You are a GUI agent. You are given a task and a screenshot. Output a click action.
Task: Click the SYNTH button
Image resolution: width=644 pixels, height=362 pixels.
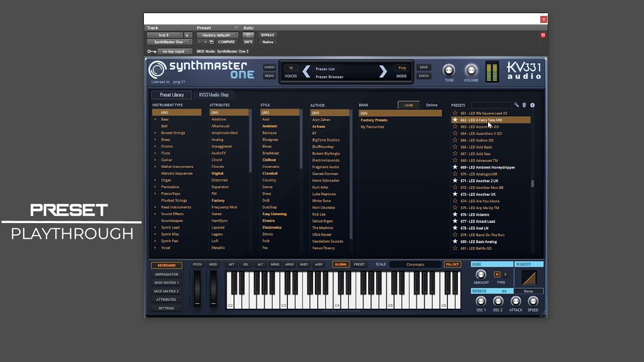coord(424,76)
